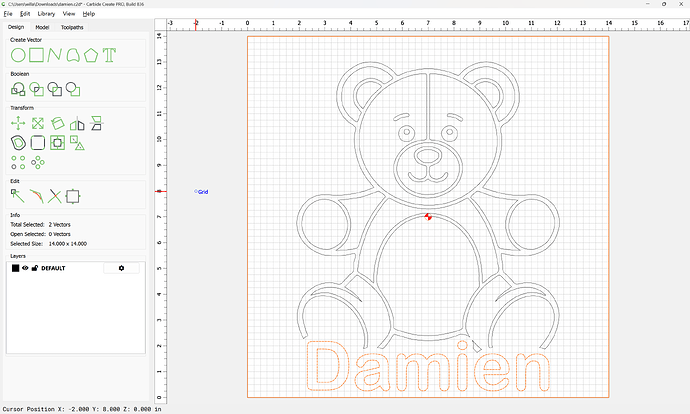The image size is (690, 414).
Task: Choose the Polyline curve tool
Action: [x=54, y=54]
